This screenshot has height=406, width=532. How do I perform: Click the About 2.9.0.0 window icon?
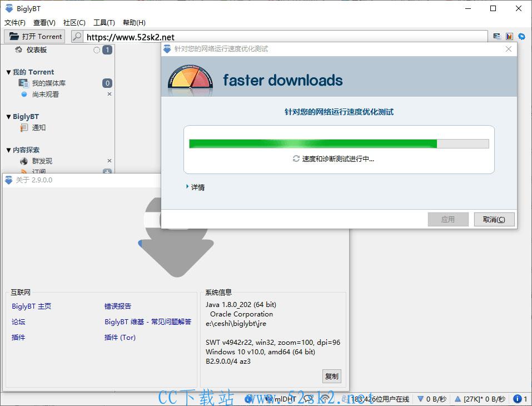click(8, 180)
